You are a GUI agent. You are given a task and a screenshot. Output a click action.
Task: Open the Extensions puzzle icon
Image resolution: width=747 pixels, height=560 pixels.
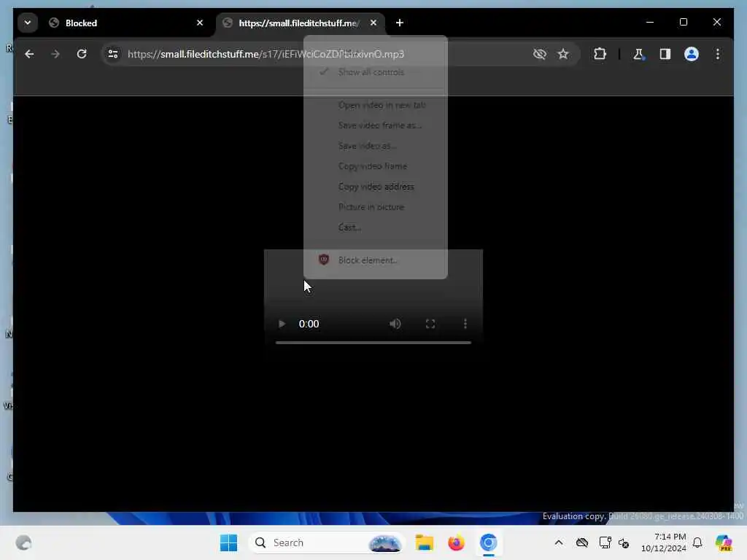click(x=600, y=54)
